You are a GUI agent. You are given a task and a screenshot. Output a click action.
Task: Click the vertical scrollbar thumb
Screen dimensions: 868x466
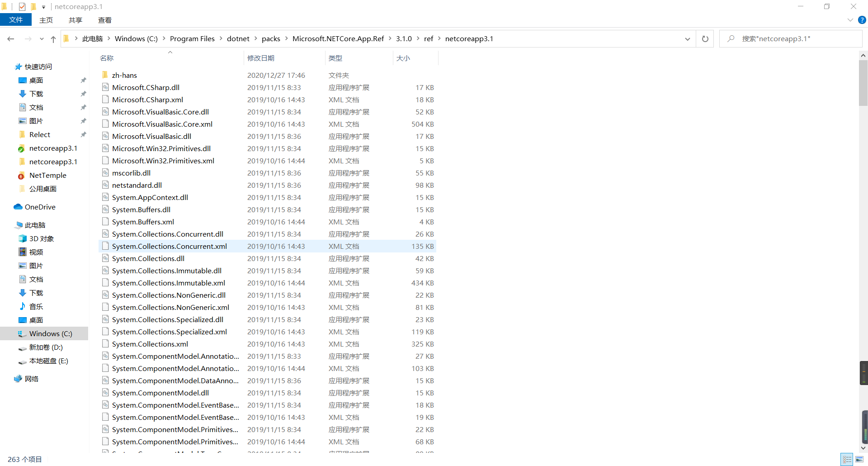click(x=863, y=83)
